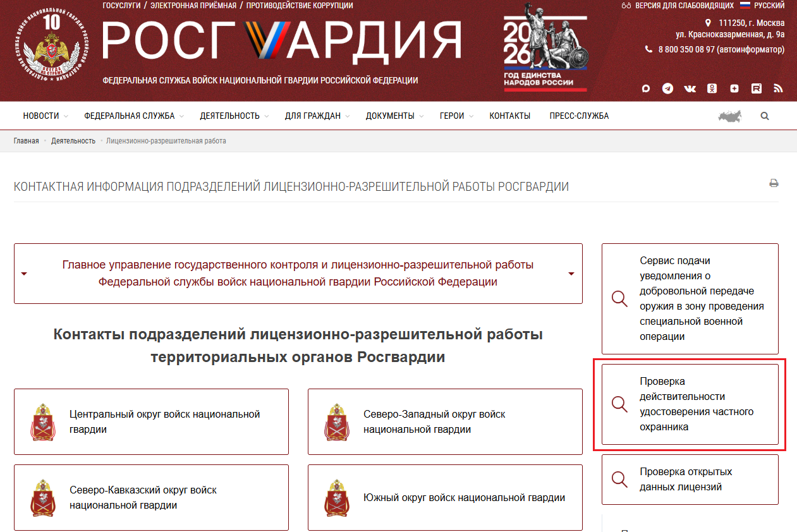The width and height of the screenshot is (797, 532).
Task: Expand Главное управление panel via left arrow
Action: tap(24, 274)
